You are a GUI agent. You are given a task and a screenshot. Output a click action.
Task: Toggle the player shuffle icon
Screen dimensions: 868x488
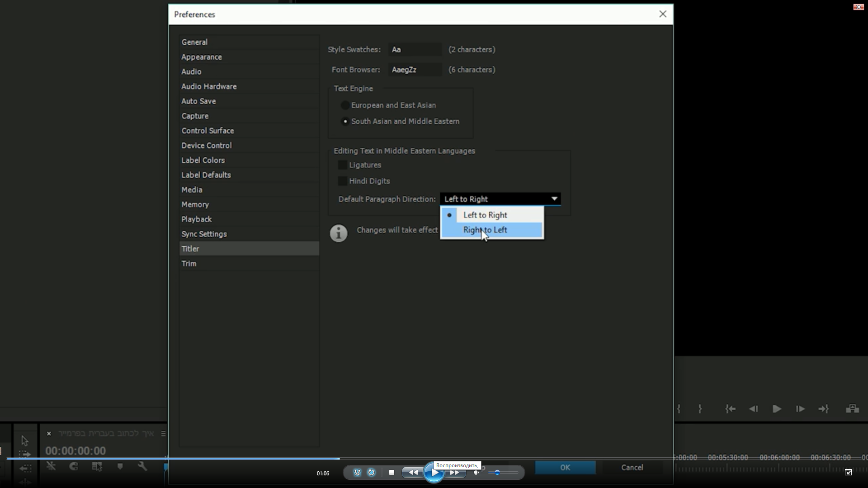tap(357, 473)
